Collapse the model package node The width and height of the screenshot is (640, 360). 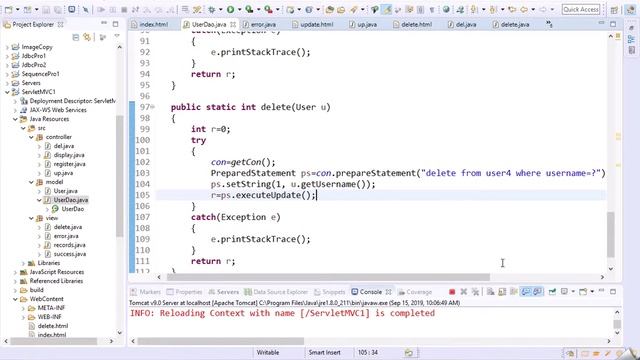pyautogui.click(x=31, y=182)
